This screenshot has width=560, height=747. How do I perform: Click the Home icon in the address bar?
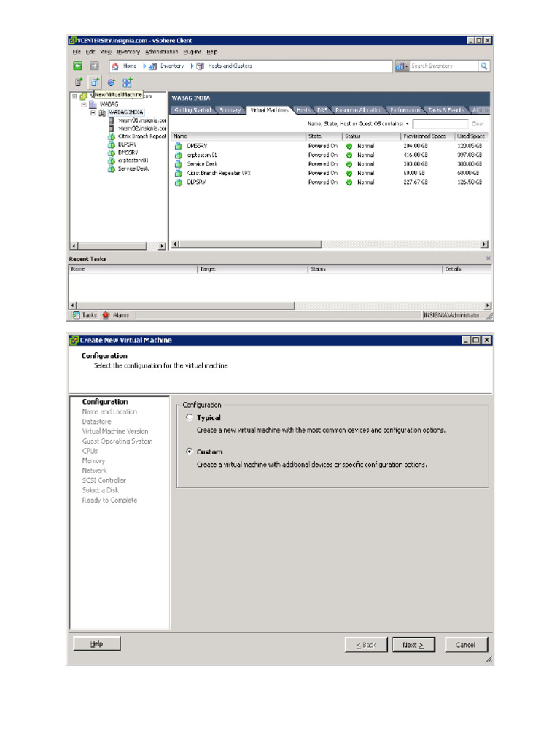coord(115,66)
